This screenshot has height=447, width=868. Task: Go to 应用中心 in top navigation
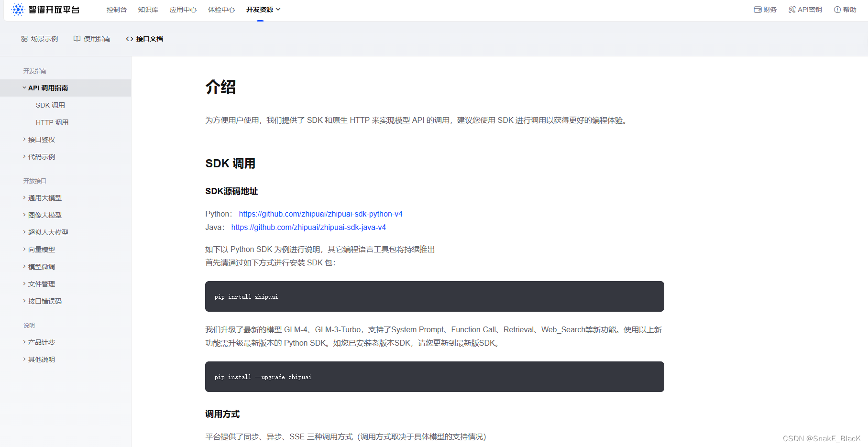[x=183, y=10]
